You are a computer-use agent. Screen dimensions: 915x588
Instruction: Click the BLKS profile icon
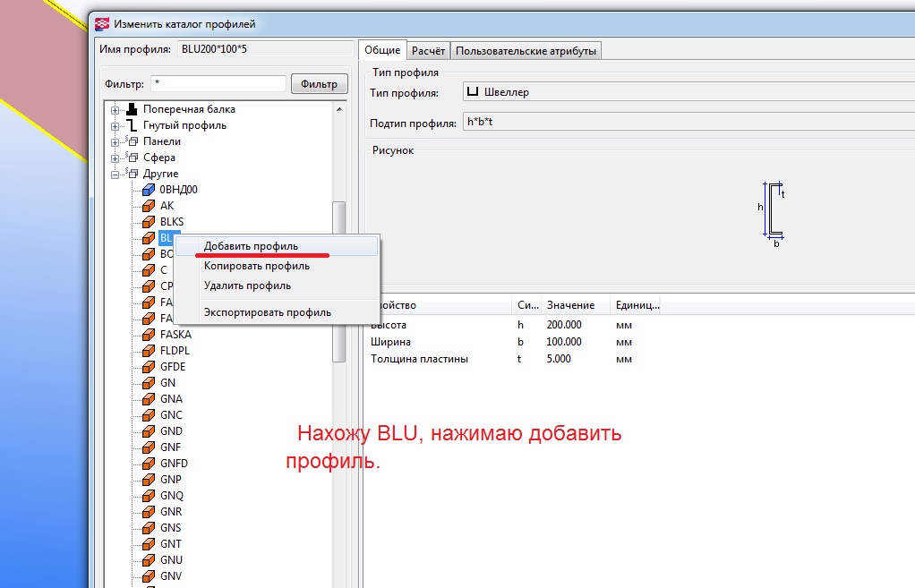click(x=149, y=222)
